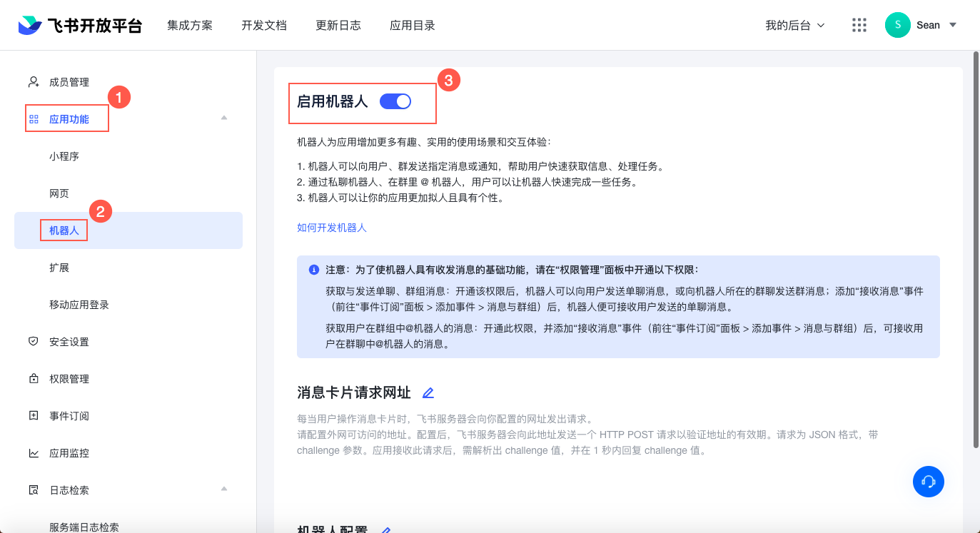Collapse the 日志检索 section arrow
Screen dimensions: 980x533
(224, 489)
